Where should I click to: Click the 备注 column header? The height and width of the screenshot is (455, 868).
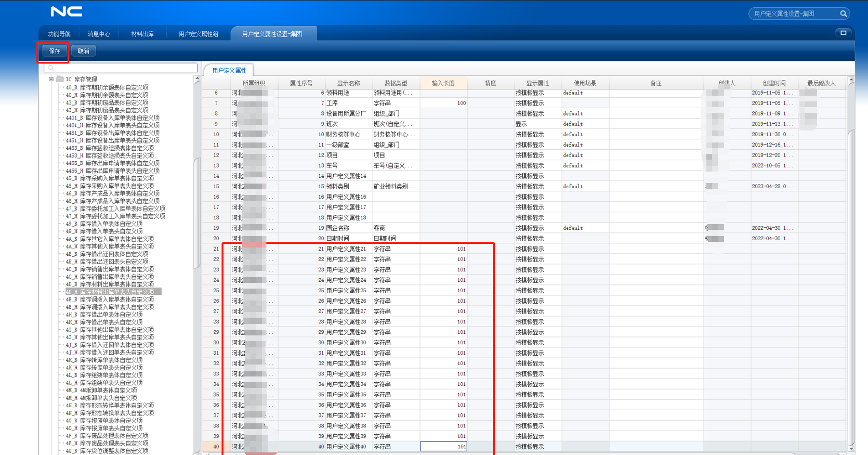(656, 83)
